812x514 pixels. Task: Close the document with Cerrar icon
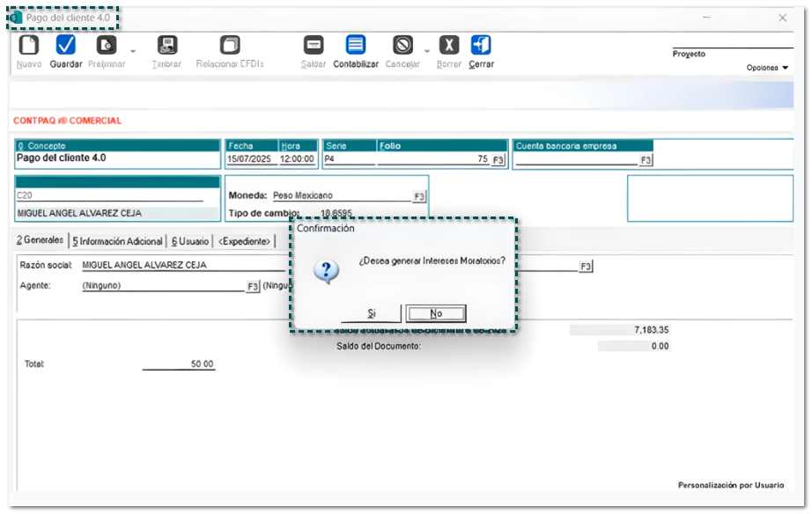pyautogui.click(x=481, y=46)
